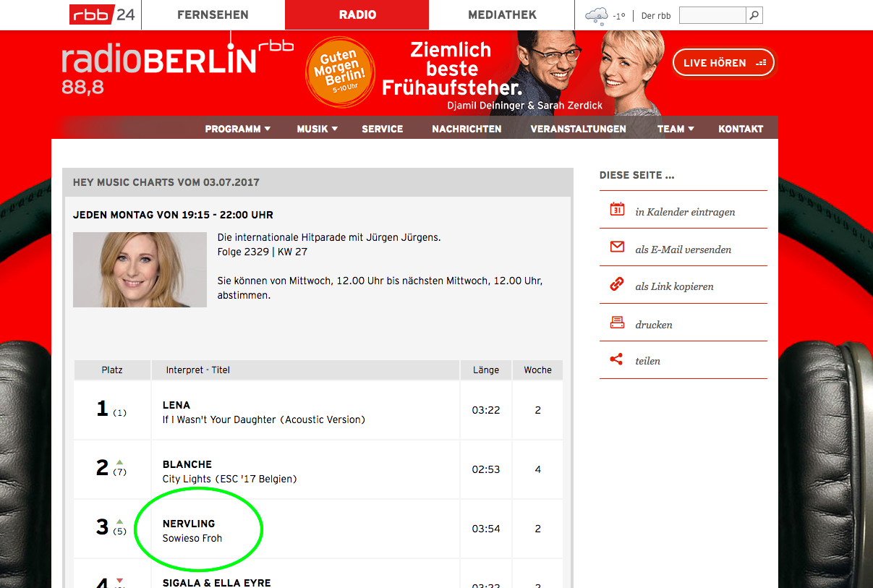Click the LIVE HÖREN button
The width and height of the screenshot is (873, 588).
(x=723, y=63)
